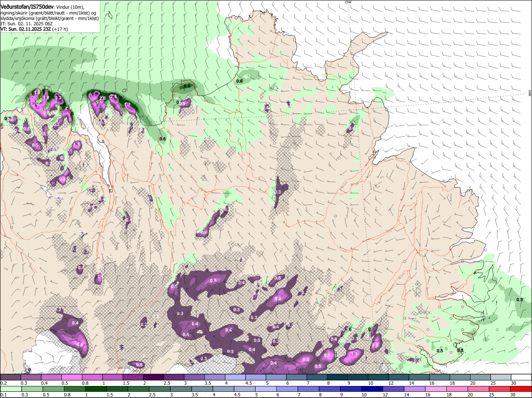The width and height of the screenshot is (532, 398).
Task: Pick the white swatch labeled 30 in upper legend row
Action: pos(521,377)
